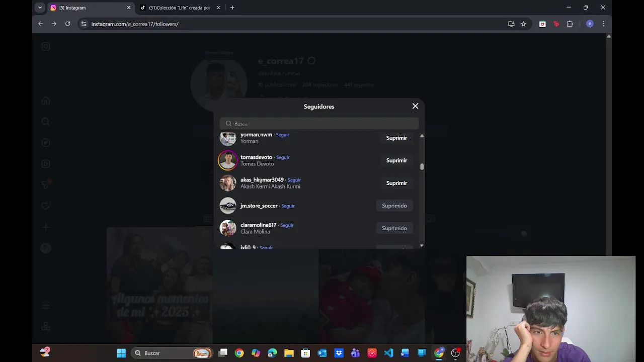Remove follower tomasdevoto with Suprimir

396,160
